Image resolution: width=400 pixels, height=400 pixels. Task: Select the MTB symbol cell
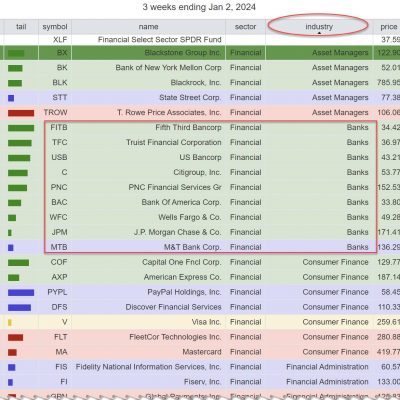pyautogui.click(x=59, y=247)
